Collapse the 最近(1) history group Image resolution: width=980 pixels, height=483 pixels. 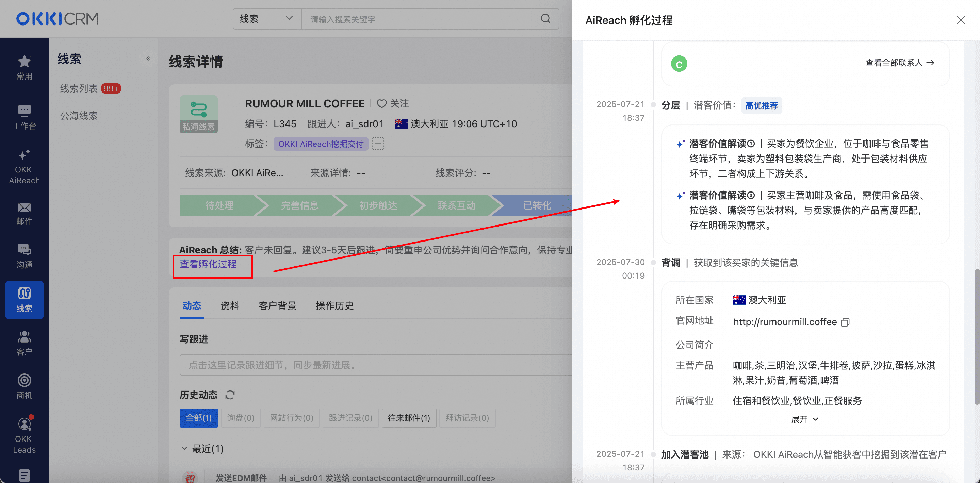pyautogui.click(x=184, y=448)
